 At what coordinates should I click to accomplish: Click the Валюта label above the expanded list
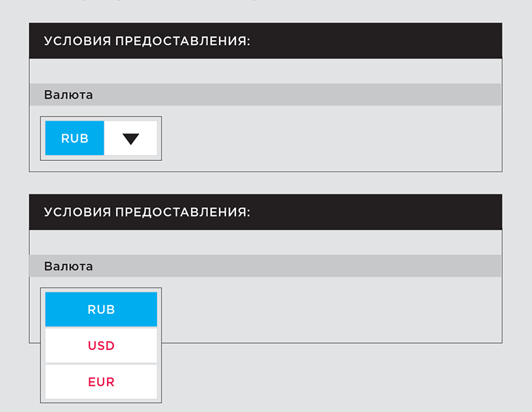coord(68,266)
